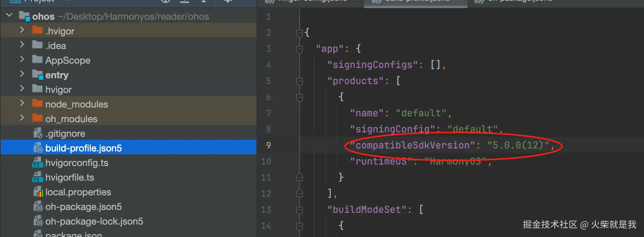Open local.properties file
This screenshot has height=237, width=644.
(x=78, y=192)
